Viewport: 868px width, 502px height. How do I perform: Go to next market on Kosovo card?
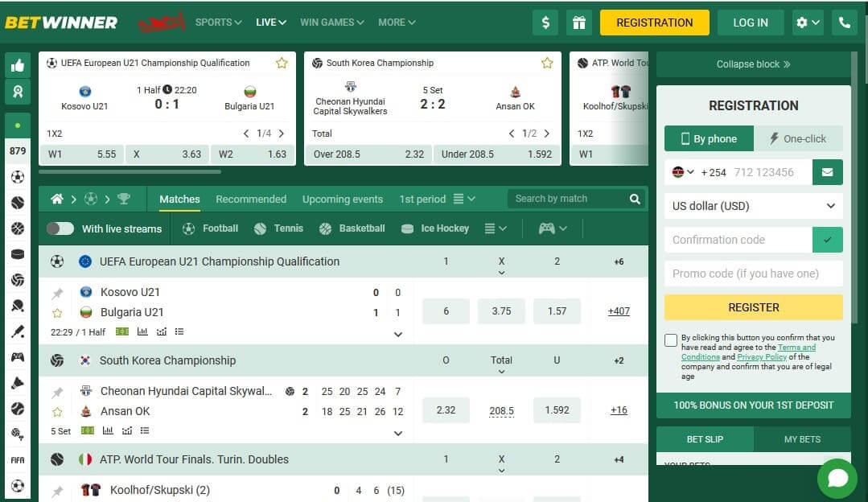[282, 134]
